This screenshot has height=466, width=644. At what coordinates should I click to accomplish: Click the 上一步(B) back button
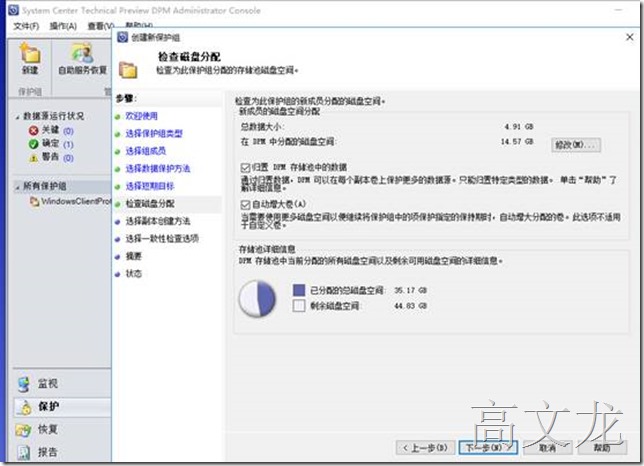pos(426,448)
